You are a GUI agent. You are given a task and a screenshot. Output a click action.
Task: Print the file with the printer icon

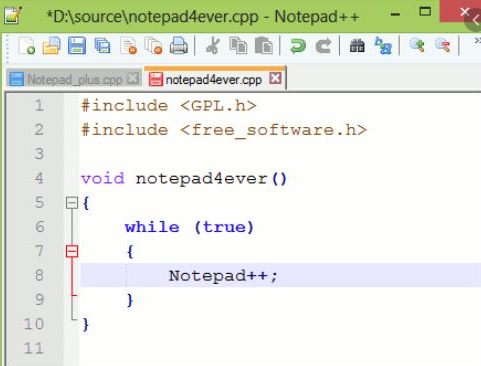pos(179,46)
